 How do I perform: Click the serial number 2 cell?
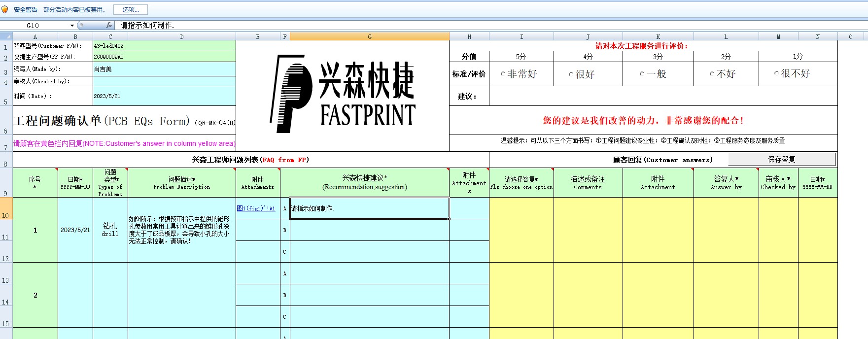pyautogui.click(x=35, y=295)
